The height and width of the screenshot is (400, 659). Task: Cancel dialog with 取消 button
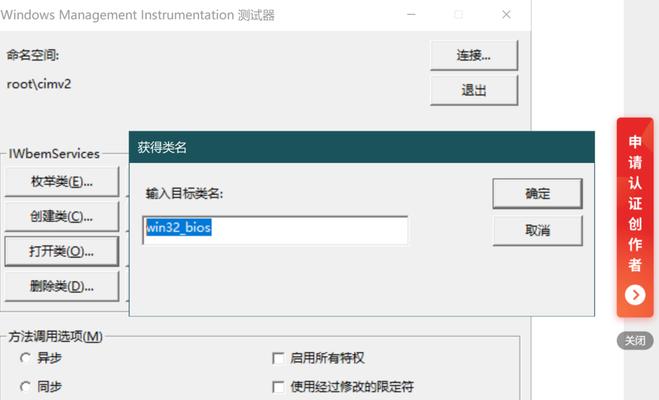(537, 230)
